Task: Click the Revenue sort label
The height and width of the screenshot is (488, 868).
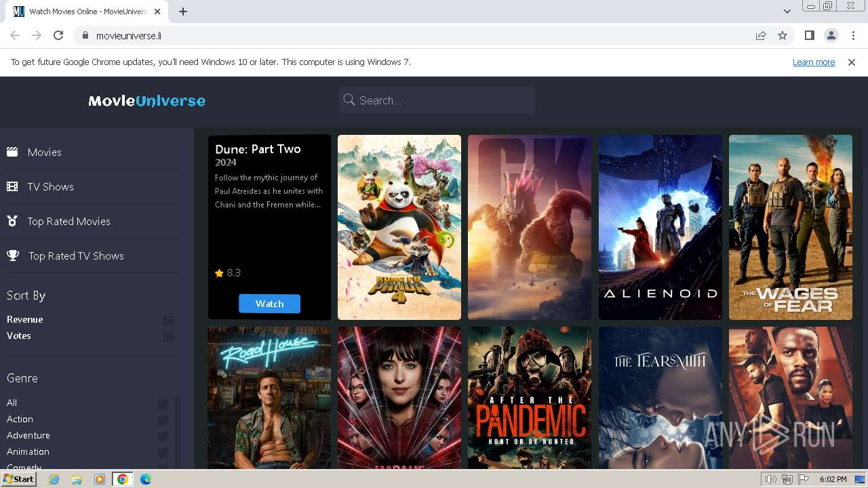Action: 24,319
